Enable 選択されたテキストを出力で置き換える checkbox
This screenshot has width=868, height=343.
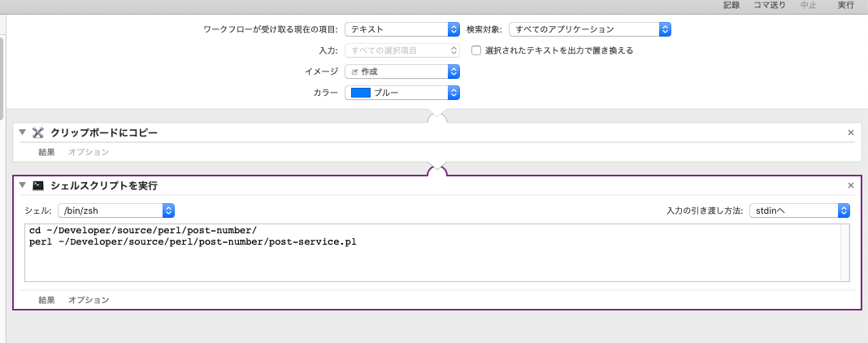(477, 50)
